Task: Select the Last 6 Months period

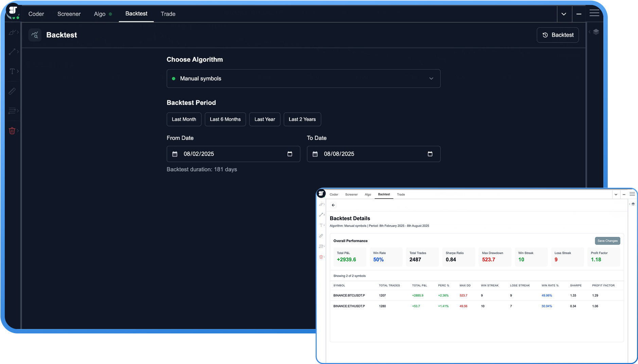Action: [225, 119]
